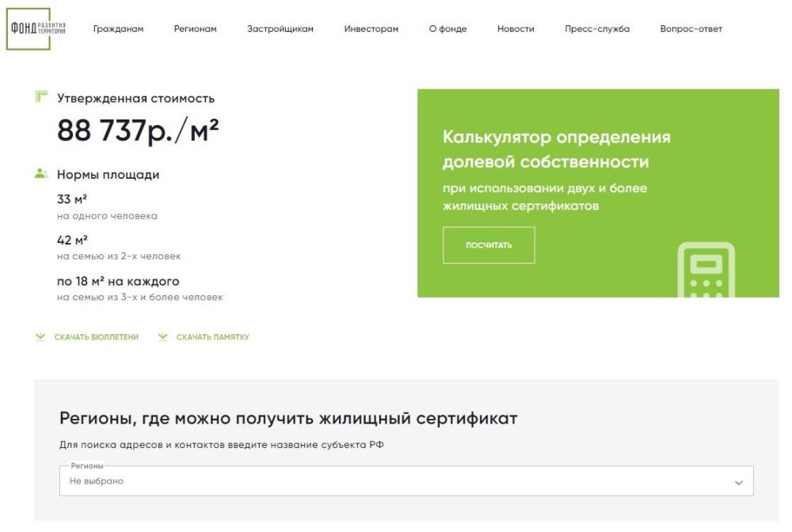The width and height of the screenshot is (792, 532).
Task: Open Вопрос-ответ in the navigation bar
Action: [691, 29]
